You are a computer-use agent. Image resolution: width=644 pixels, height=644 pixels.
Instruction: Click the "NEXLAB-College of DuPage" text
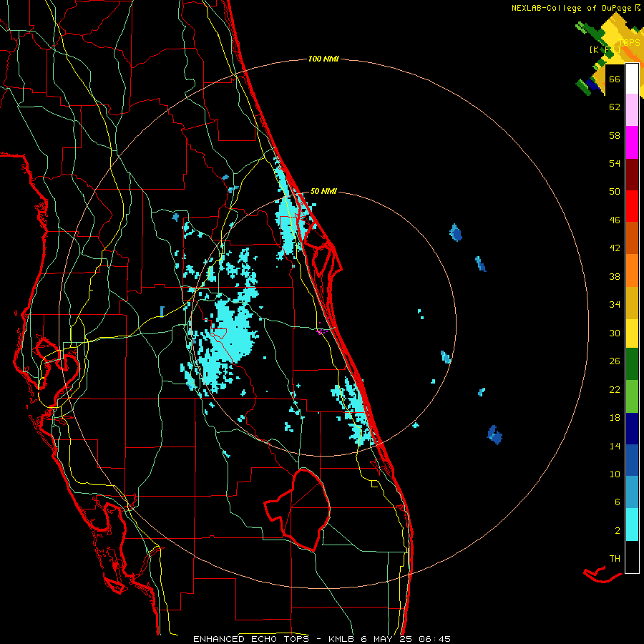point(572,8)
